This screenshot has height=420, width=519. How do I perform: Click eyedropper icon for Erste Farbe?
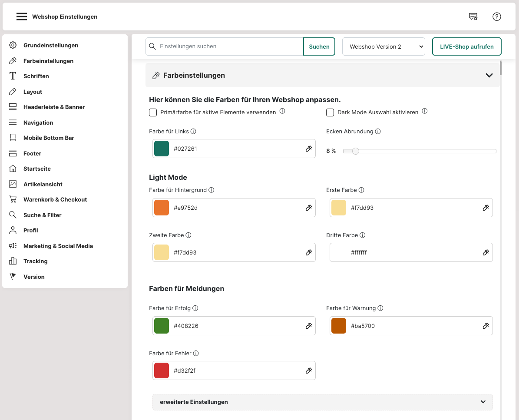point(486,208)
